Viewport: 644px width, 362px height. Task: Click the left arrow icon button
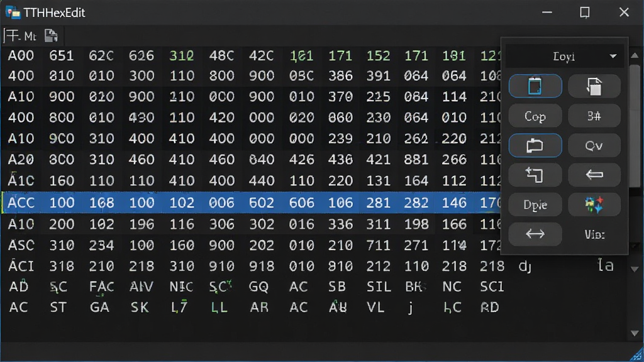[594, 175]
